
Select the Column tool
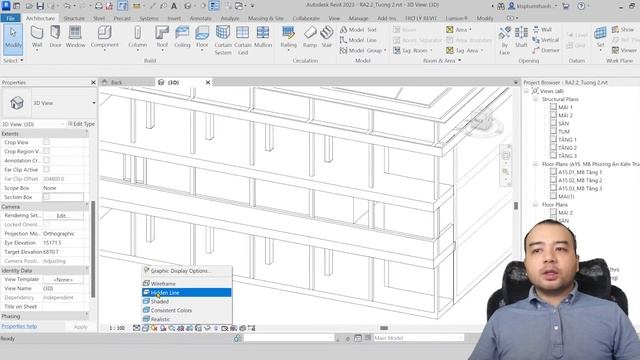[138, 38]
